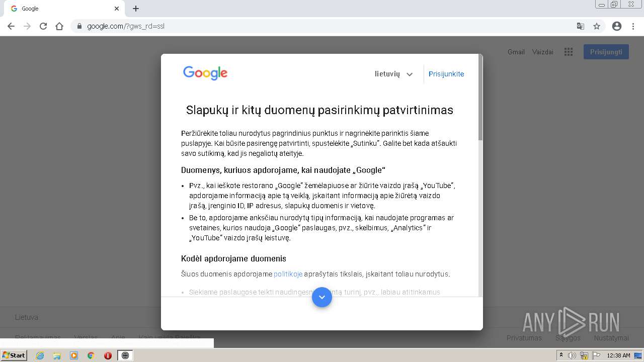
Task: Click the Prisijunkite link in dialog
Action: coord(446,74)
